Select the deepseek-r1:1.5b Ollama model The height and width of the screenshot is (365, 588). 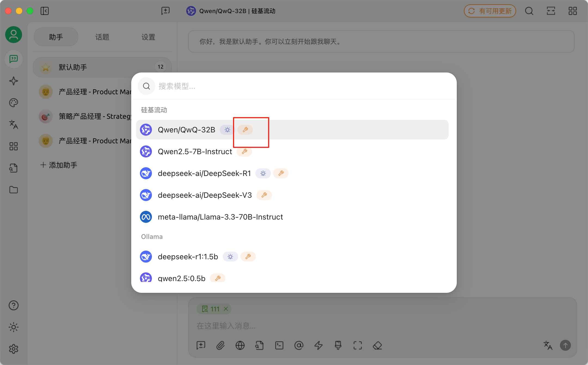(x=292, y=257)
